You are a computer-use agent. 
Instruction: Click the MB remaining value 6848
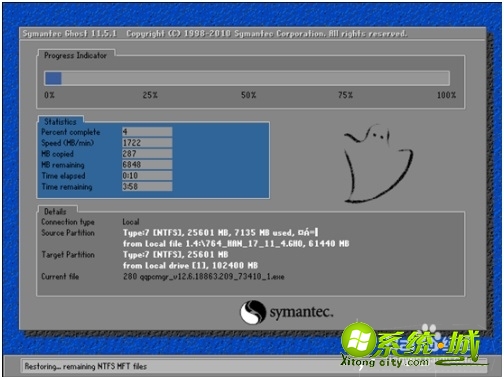tap(147, 165)
